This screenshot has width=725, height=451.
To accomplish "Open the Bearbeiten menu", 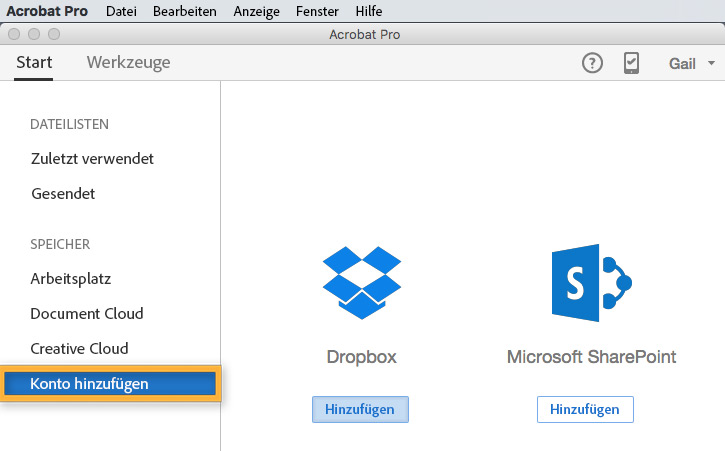I will pyautogui.click(x=184, y=11).
